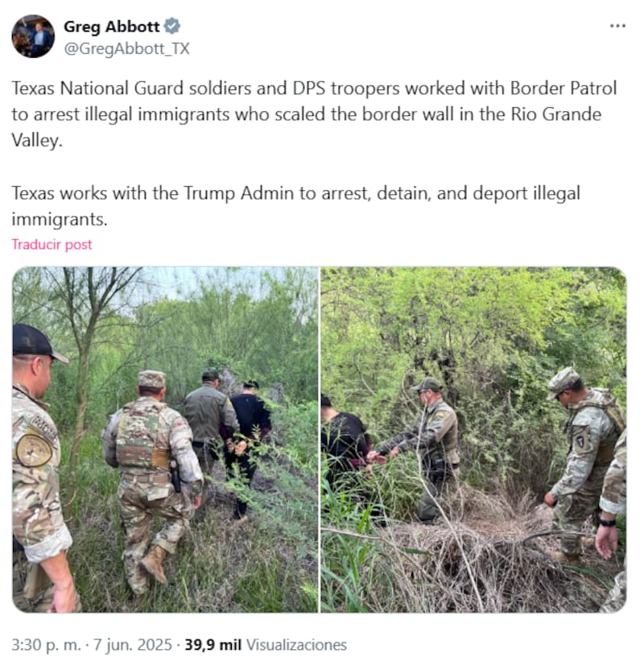
Task: Click the word immigrants ending the post
Action: click(60, 219)
